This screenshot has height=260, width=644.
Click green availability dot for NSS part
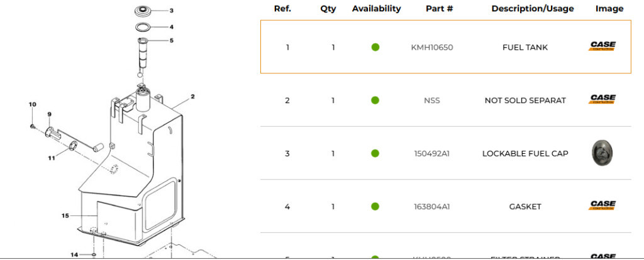tap(375, 100)
